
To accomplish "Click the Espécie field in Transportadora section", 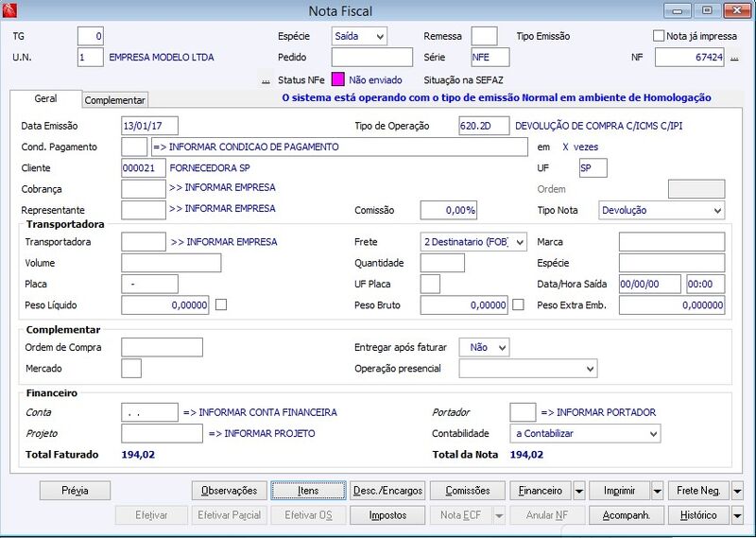I will pyautogui.click(x=672, y=263).
